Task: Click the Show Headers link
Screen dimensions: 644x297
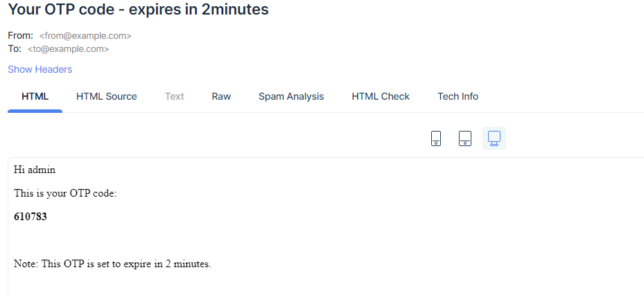Action: pos(40,69)
